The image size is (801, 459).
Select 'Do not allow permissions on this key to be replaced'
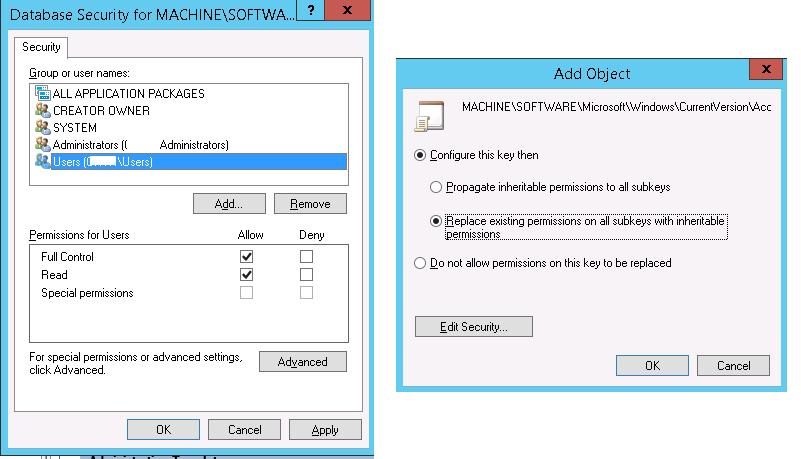[420, 263]
